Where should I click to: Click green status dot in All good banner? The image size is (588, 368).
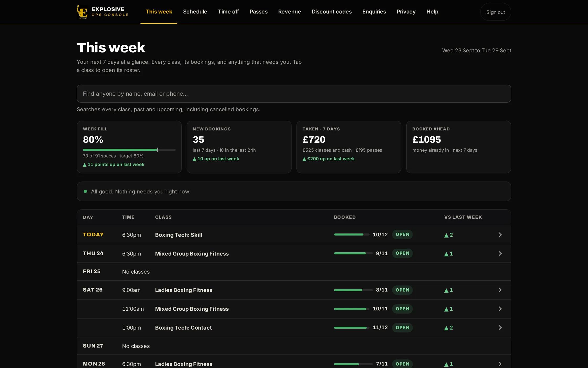point(85,191)
